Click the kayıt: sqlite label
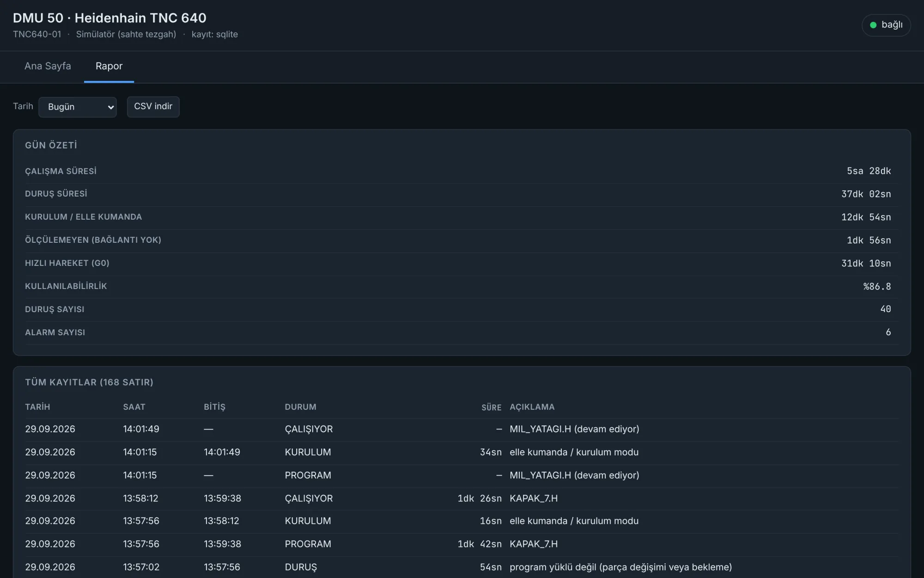This screenshot has height=578, width=924. [x=215, y=34]
